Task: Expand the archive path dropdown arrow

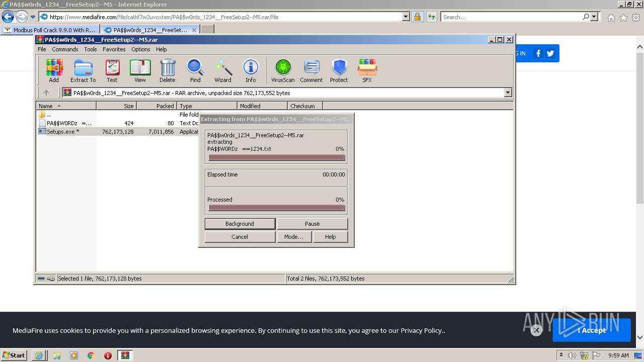Action: click(x=508, y=93)
